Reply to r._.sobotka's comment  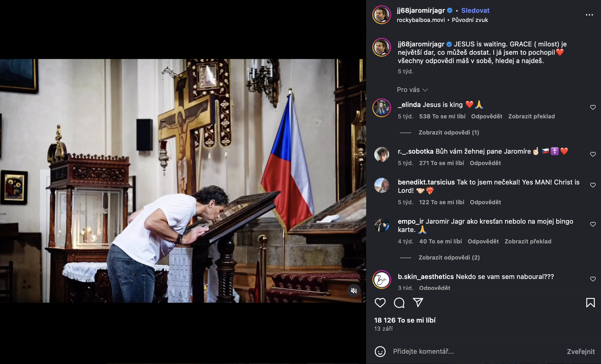tap(485, 163)
